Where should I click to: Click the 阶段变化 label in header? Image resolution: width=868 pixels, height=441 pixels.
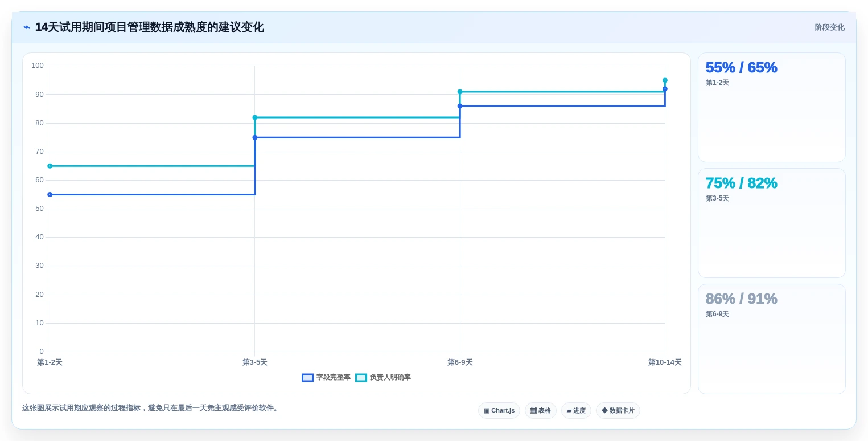click(x=829, y=27)
